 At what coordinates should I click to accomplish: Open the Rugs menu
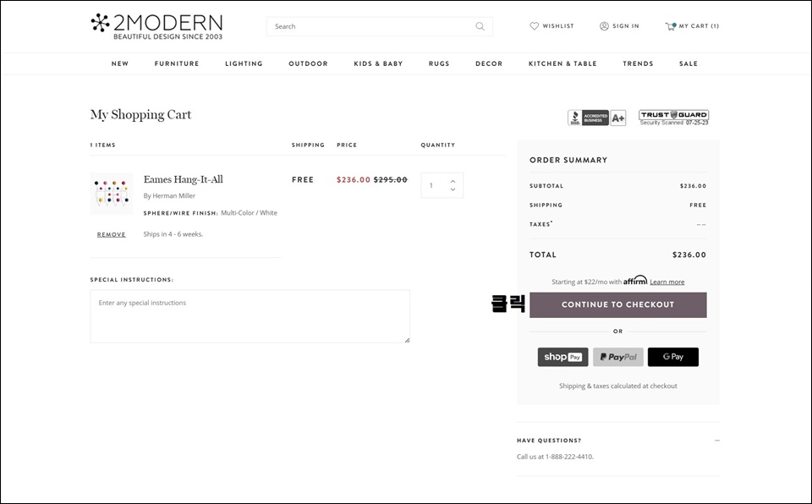pyautogui.click(x=439, y=63)
